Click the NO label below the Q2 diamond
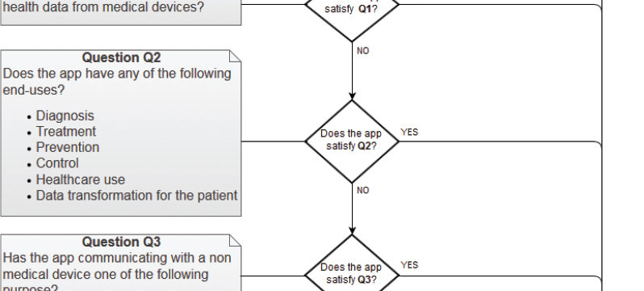This screenshot has width=644, height=291. point(363,190)
